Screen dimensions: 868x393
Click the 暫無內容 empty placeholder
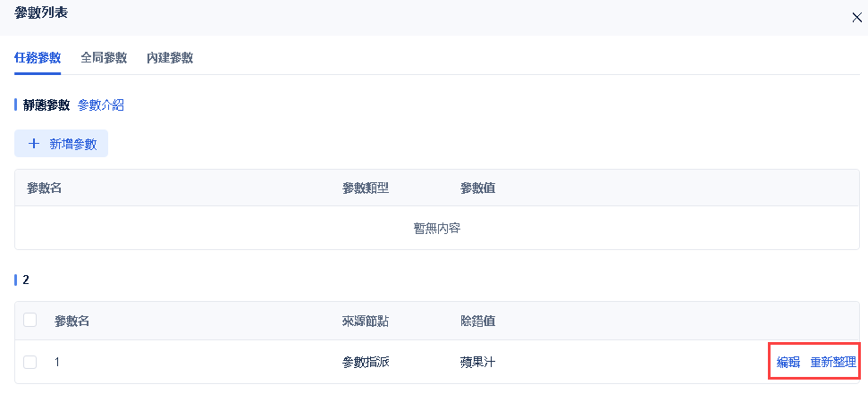pyautogui.click(x=437, y=229)
